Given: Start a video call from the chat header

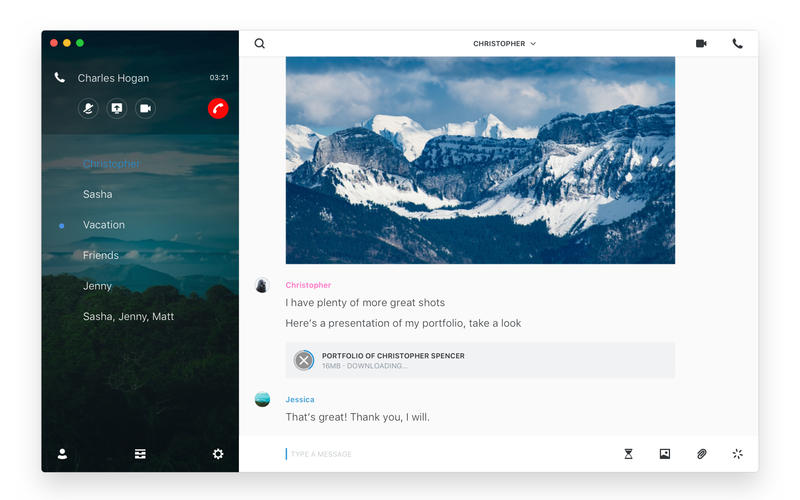Looking at the screenshot, I should 701,44.
